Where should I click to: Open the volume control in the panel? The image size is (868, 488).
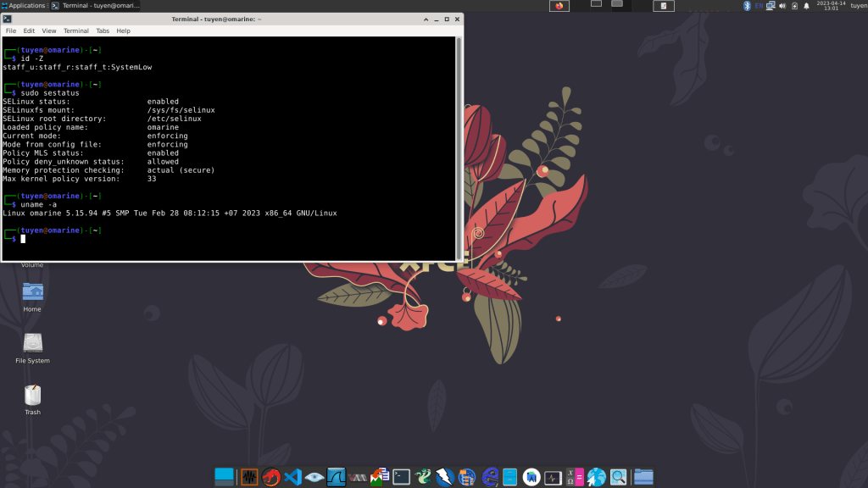click(782, 6)
